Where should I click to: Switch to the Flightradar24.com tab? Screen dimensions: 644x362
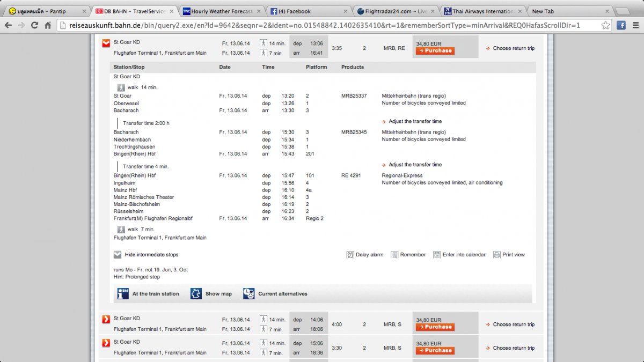tap(395, 11)
